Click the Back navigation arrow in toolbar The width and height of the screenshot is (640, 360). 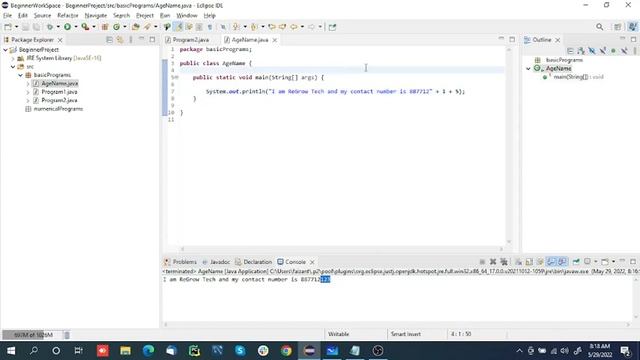294,27
